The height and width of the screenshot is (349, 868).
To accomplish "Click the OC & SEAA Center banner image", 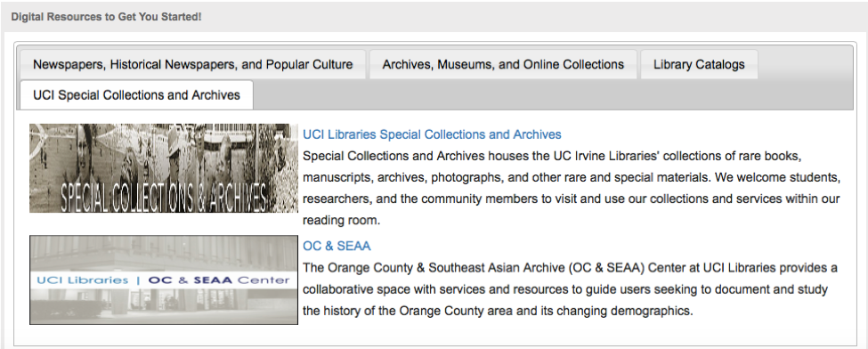I will coord(164,280).
